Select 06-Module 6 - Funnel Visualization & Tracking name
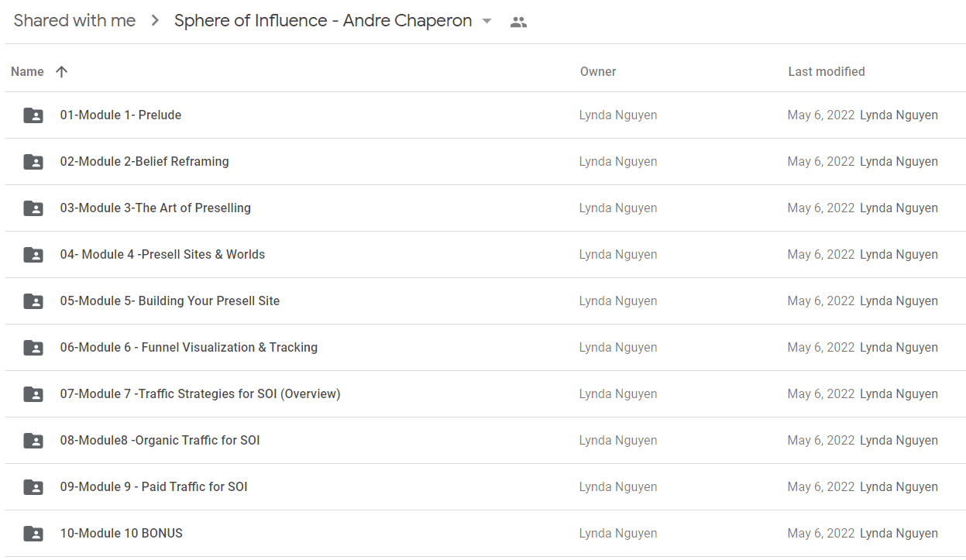 click(x=189, y=347)
